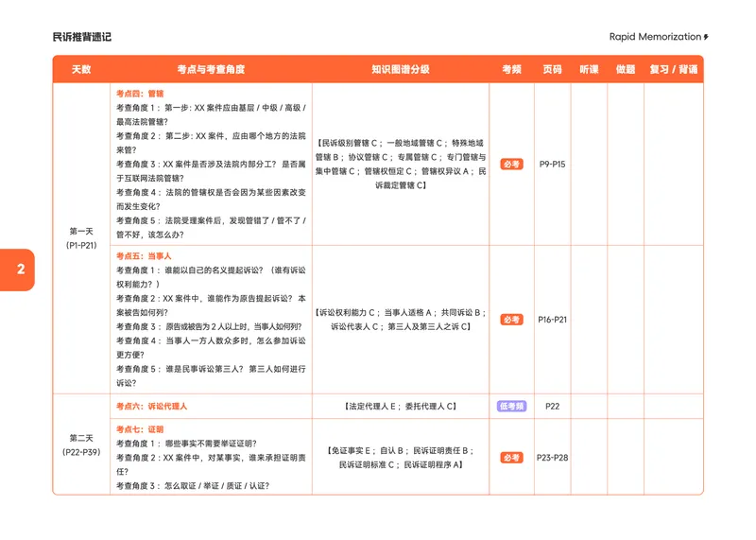The image size is (756, 540).
Task: Click 当事人 考查角度 1 about 诉讼权利能力
Action: click(x=211, y=277)
